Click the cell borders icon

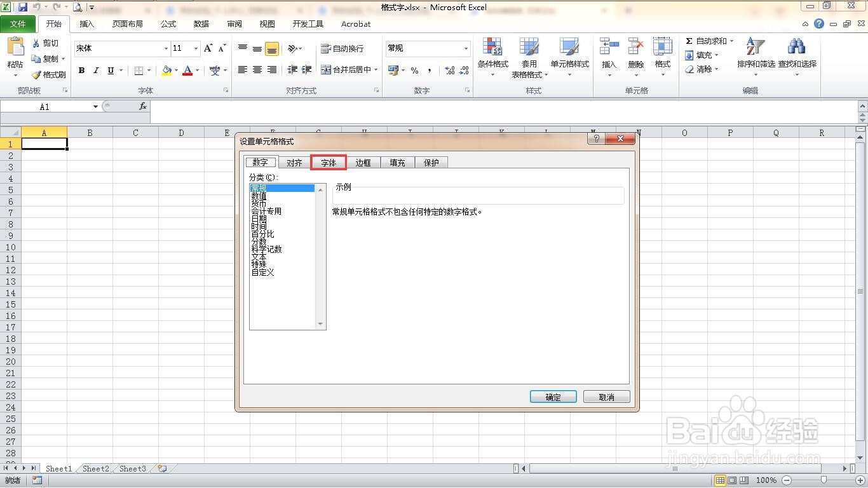pyautogui.click(x=139, y=71)
